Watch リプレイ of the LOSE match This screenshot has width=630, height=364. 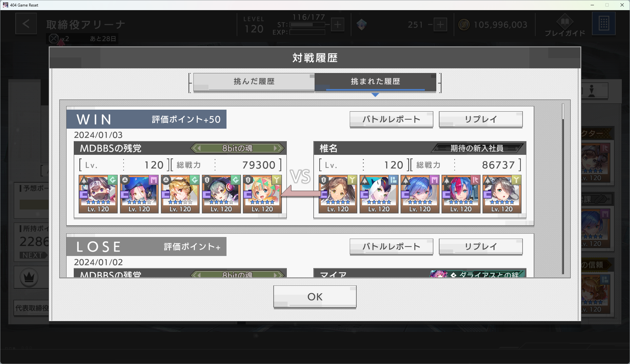481,247
